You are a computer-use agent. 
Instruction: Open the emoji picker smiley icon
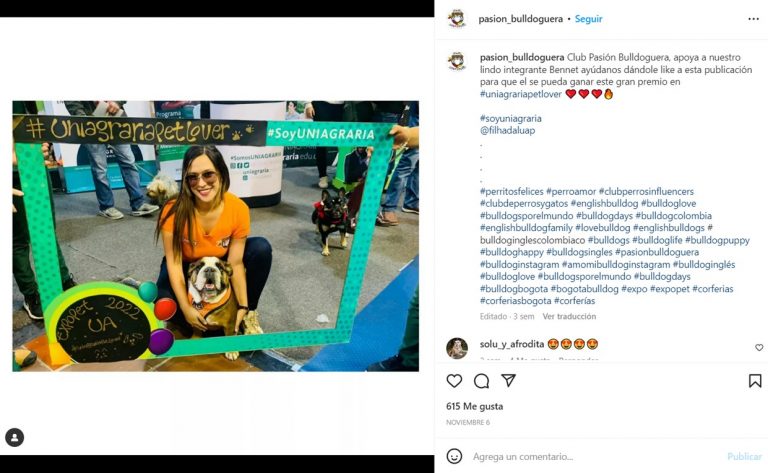click(454, 456)
